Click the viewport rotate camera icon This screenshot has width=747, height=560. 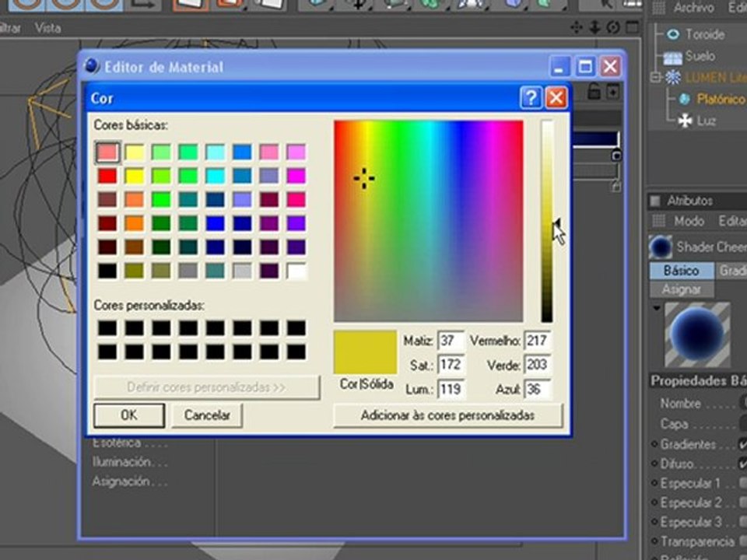(613, 27)
